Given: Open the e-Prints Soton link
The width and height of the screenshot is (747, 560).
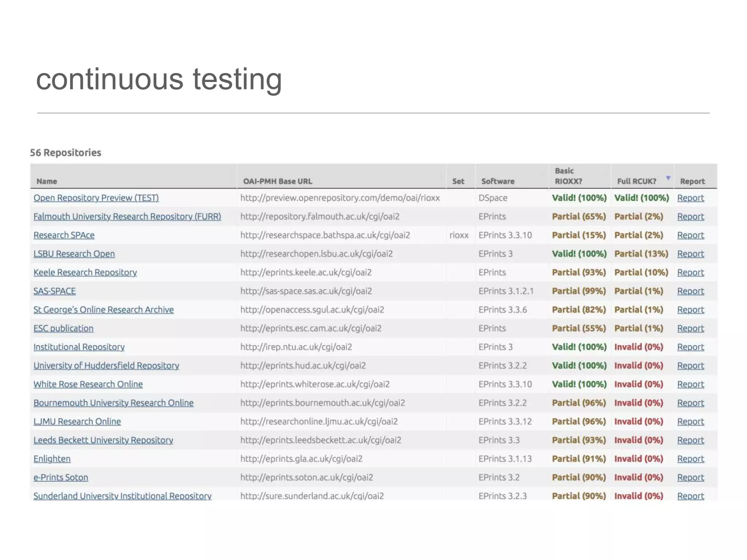Looking at the screenshot, I should [61, 477].
